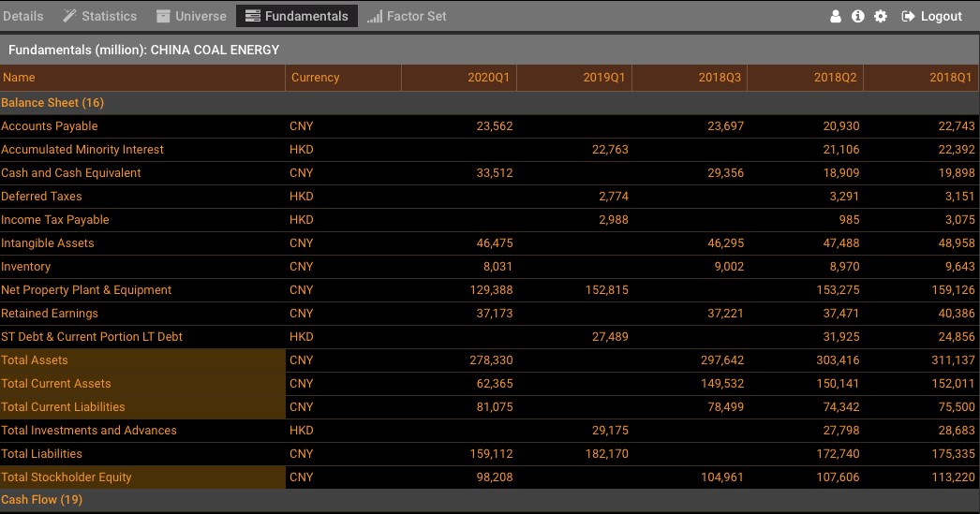The width and height of the screenshot is (980, 514).
Task: Click Minority Interest 2019Q1 value 22,763
Action: [x=610, y=149]
